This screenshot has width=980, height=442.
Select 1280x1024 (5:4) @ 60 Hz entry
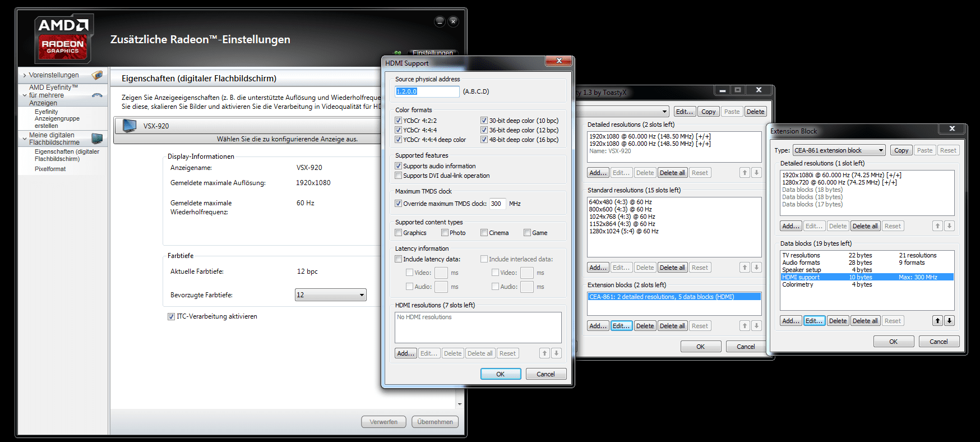pos(624,231)
